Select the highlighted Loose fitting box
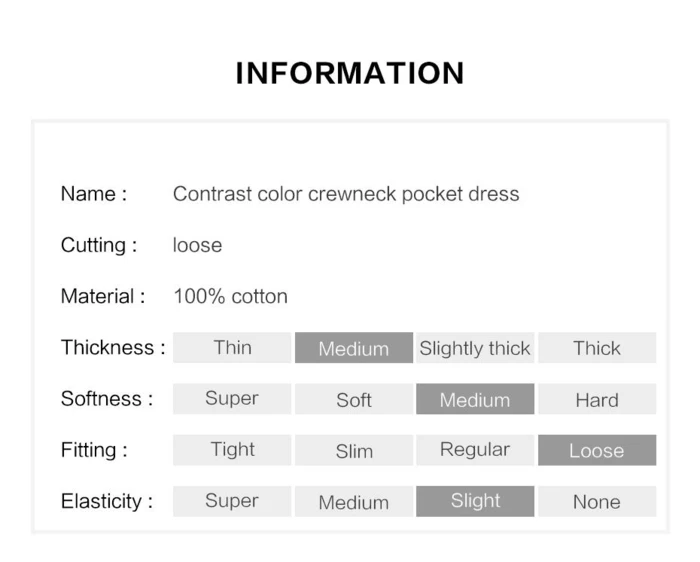This screenshot has width=700, height=562. (x=597, y=450)
